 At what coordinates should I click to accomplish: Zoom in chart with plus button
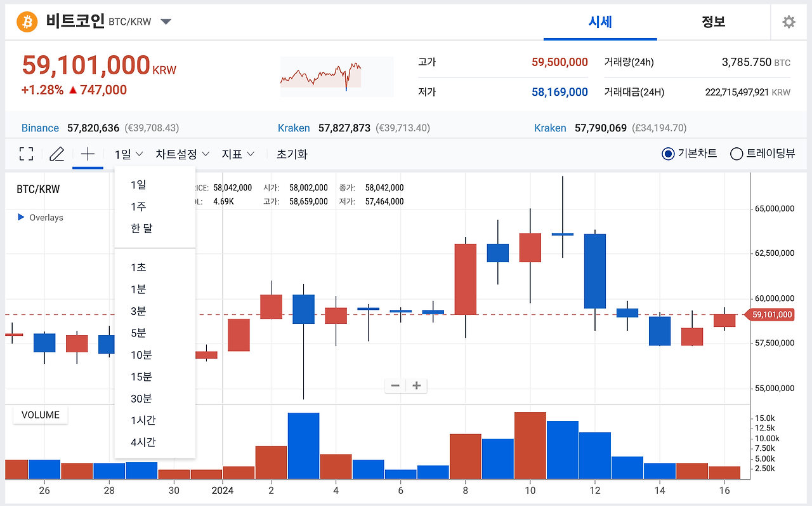point(417,385)
